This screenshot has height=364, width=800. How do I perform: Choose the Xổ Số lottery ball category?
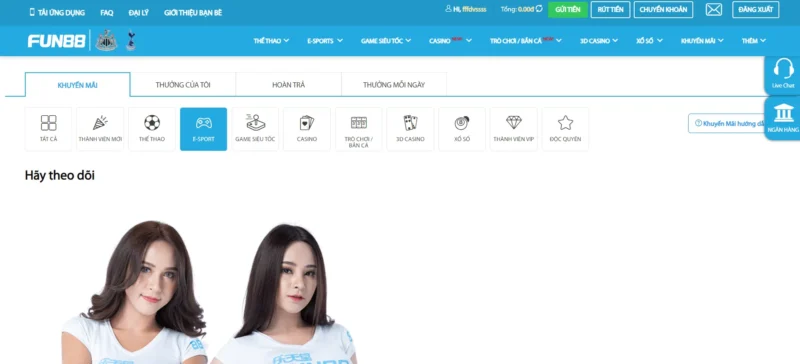click(462, 129)
